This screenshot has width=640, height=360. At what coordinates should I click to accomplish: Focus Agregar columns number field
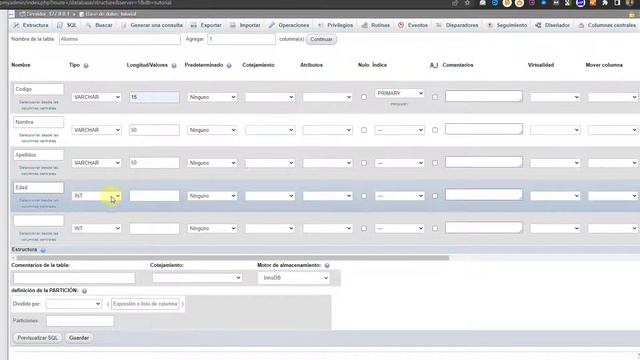[x=241, y=39]
